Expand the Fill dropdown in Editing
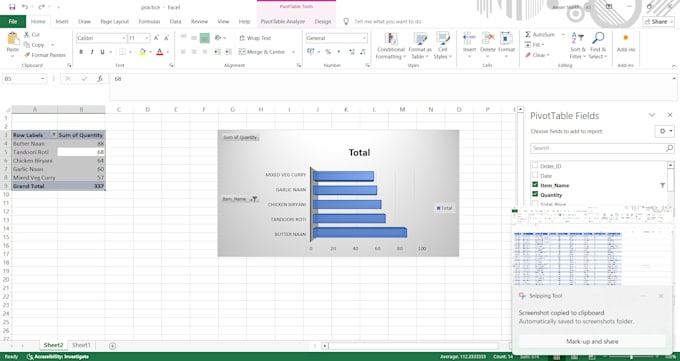Viewport: 680px width, 361px height. (543, 45)
